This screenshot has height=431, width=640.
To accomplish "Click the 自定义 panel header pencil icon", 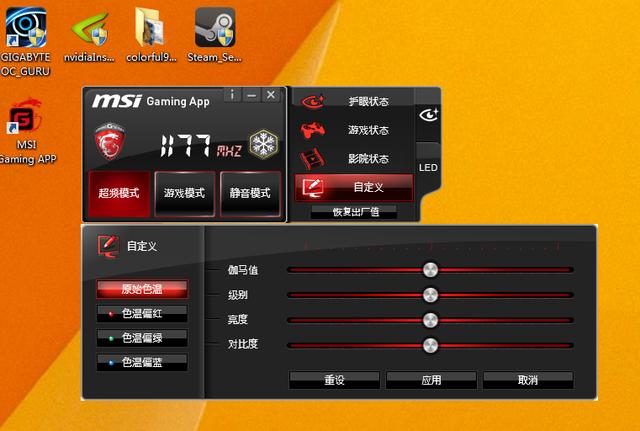I will (108, 246).
